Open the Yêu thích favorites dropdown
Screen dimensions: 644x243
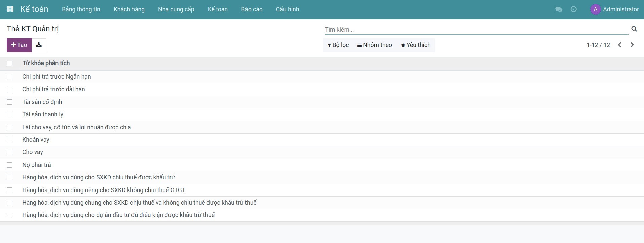tap(416, 45)
